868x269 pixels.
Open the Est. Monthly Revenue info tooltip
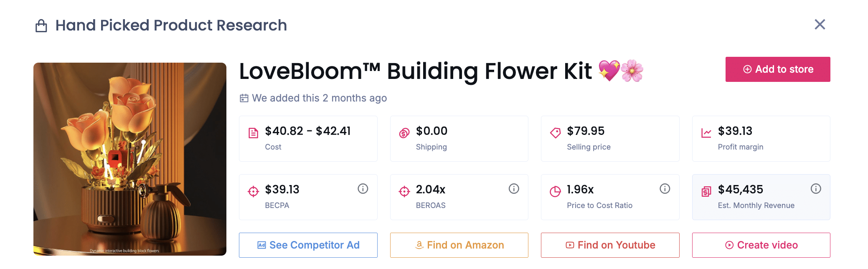pos(816,188)
